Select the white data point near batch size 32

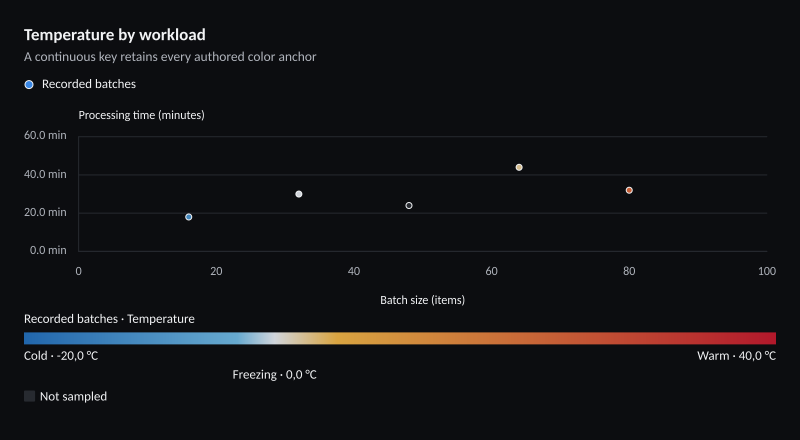[299, 194]
